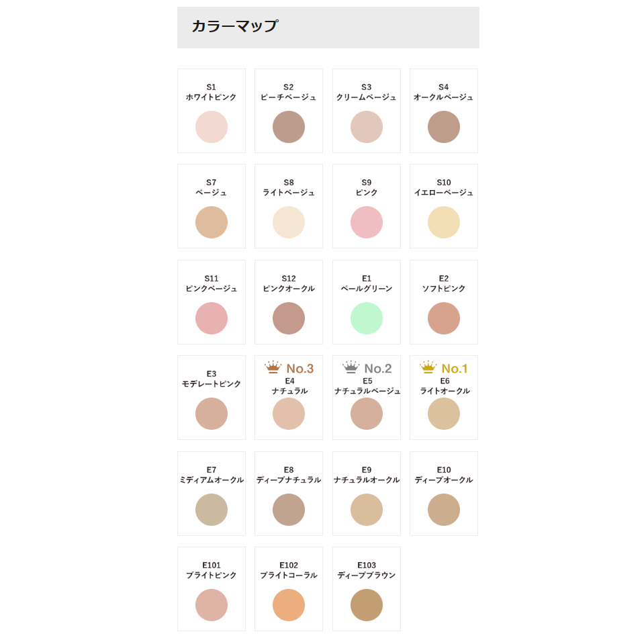Select the S7 ベージュ color card
This screenshot has height=644, width=644.
pyautogui.click(x=212, y=206)
